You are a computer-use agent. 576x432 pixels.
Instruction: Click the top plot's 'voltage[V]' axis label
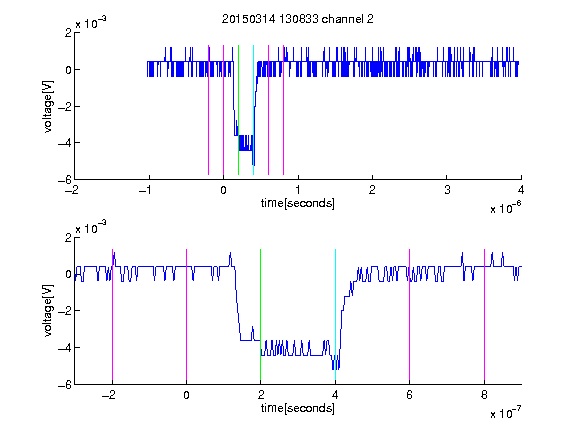click(48, 106)
